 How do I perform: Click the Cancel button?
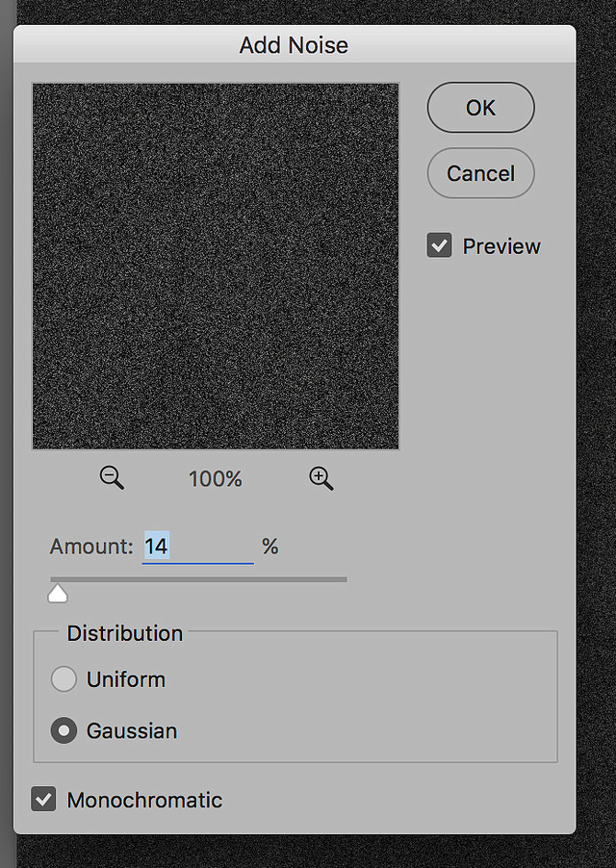point(480,173)
